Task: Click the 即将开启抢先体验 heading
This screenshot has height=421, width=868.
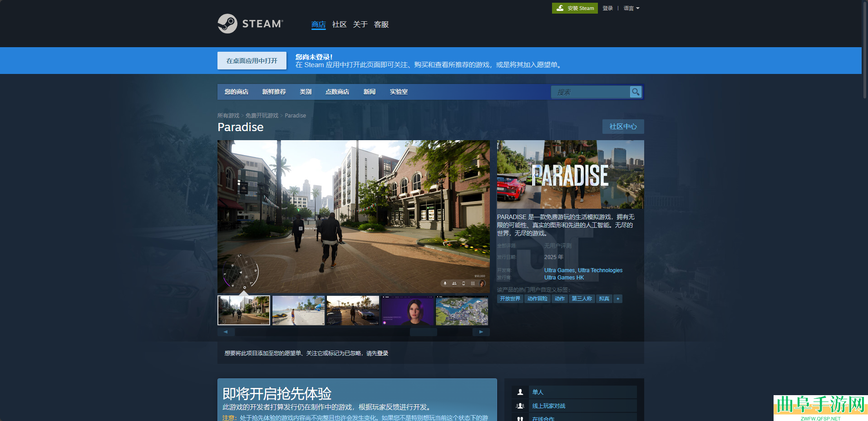Action: pyautogui.click(x=277, y=393)
